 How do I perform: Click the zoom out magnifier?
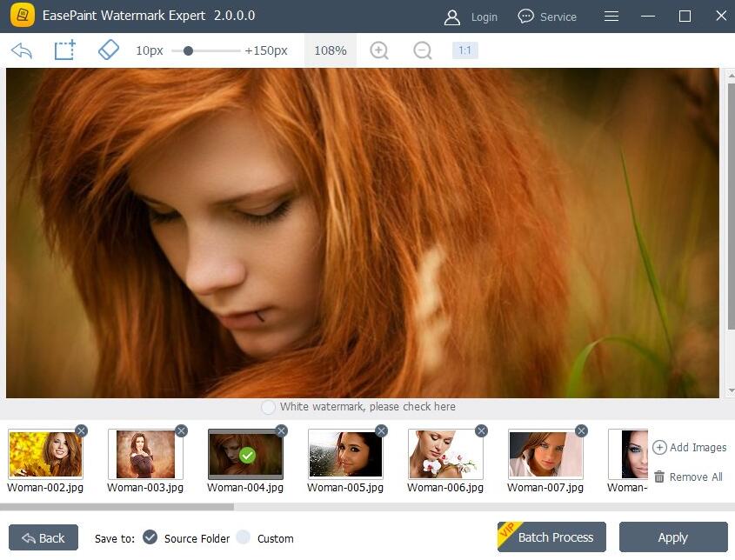pyautogui.click(x=422, y=50)
